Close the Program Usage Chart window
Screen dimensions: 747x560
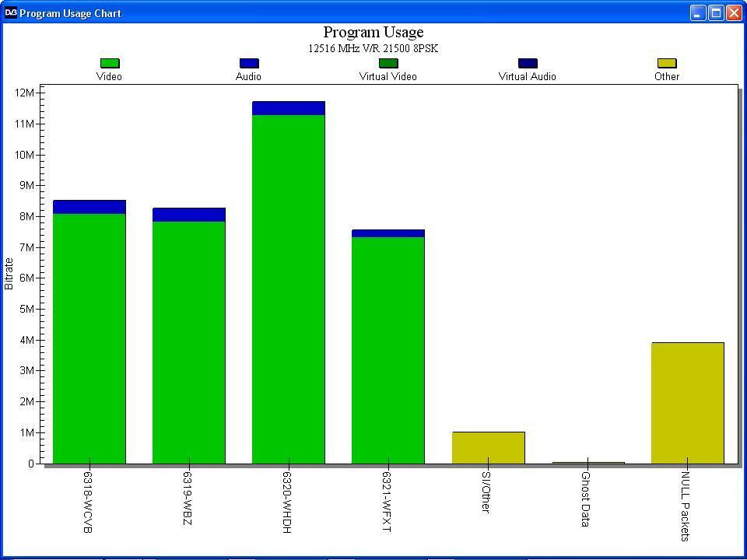tap(734, 13)
